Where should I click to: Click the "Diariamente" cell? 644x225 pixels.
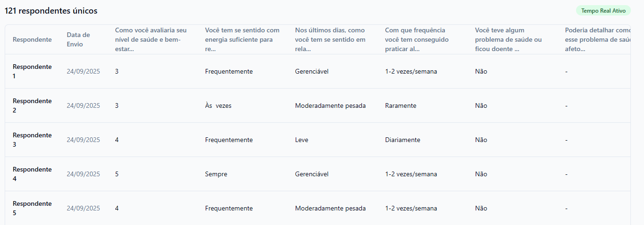tap(403, 140)
